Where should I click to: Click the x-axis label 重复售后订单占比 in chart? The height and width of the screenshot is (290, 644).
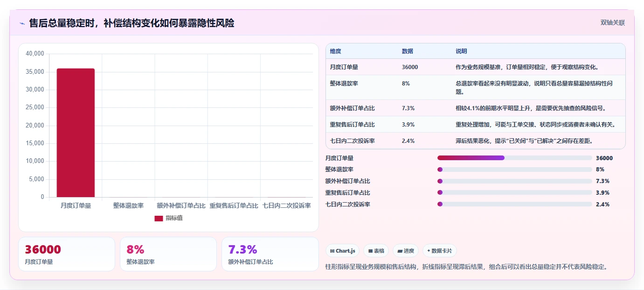click(x=234, y=205)
